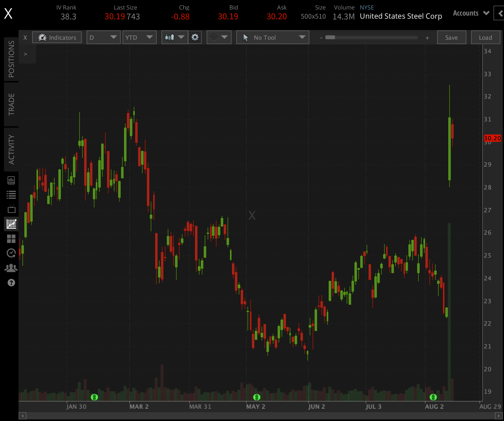Click the news/quote page sidebar icon
This screenshot has height=421, width=504.
point(11,180)
